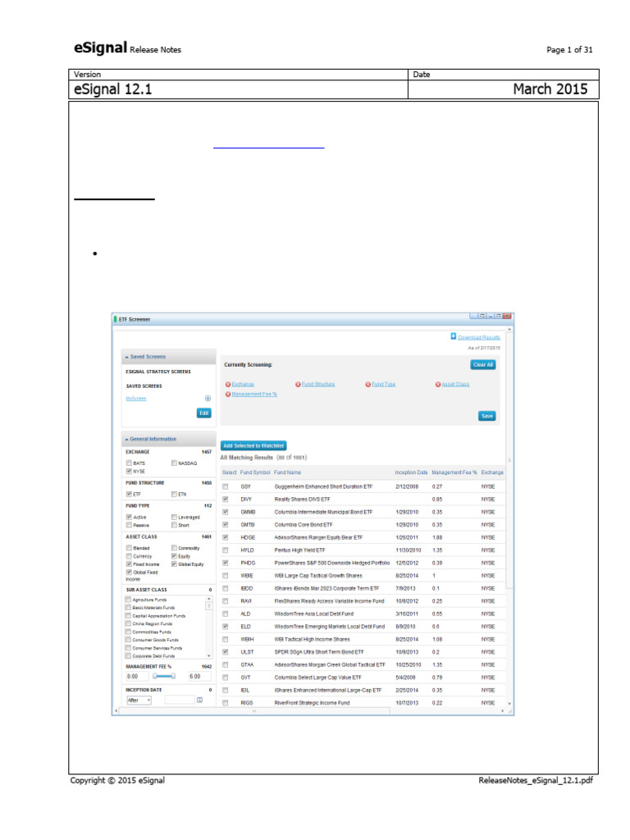The image size is (630, 840).
Task: Click the management fee maximum 6.00 field
Action: point(199,677)
